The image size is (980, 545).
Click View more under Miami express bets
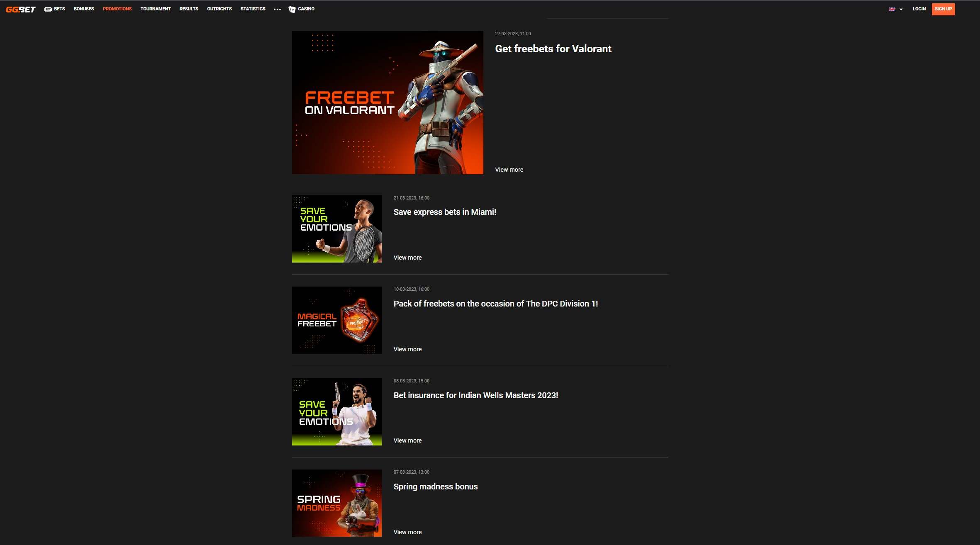pyautogui.click(x=407, y=258)
